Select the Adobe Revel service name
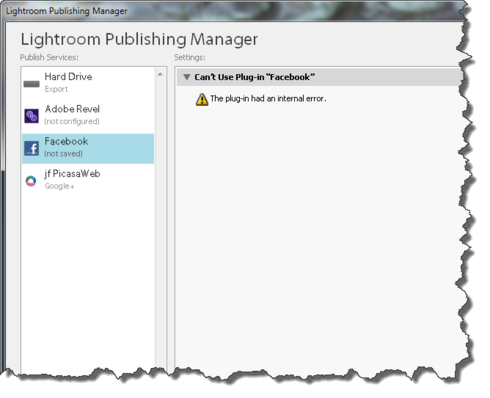This screenshot has width=490, height=398. point(72,109)
